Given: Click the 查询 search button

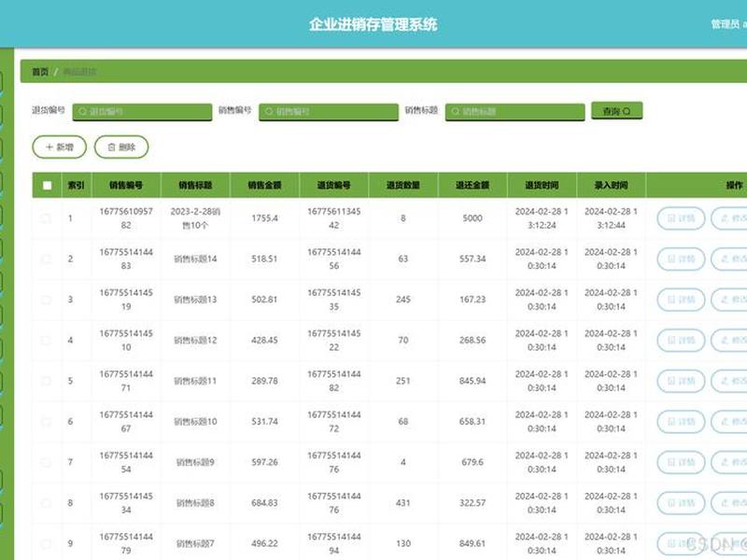Looking at the screenshot, I should (x=617, y=110).
